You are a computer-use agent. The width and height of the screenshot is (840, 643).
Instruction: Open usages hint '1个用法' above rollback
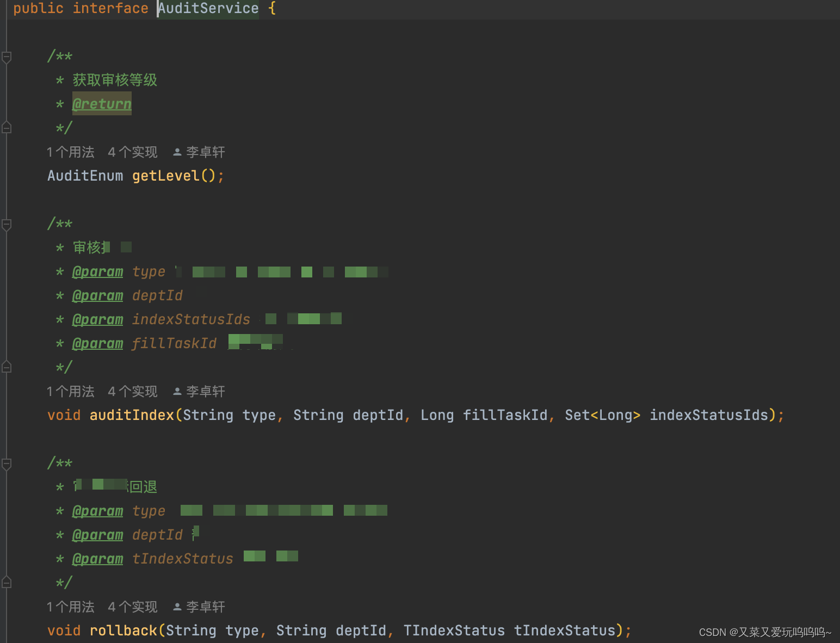tap(71, 607)
